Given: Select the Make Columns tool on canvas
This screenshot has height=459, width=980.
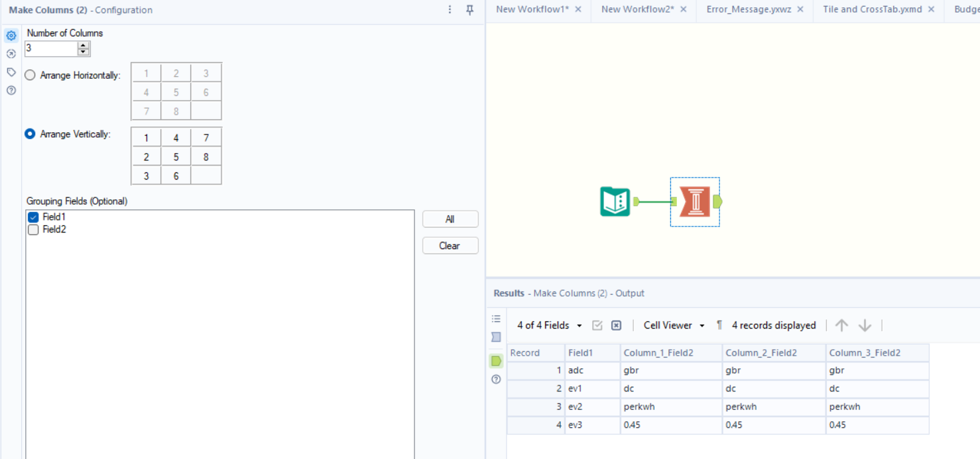Looking at the screenshot, I should tap(694, 201).
